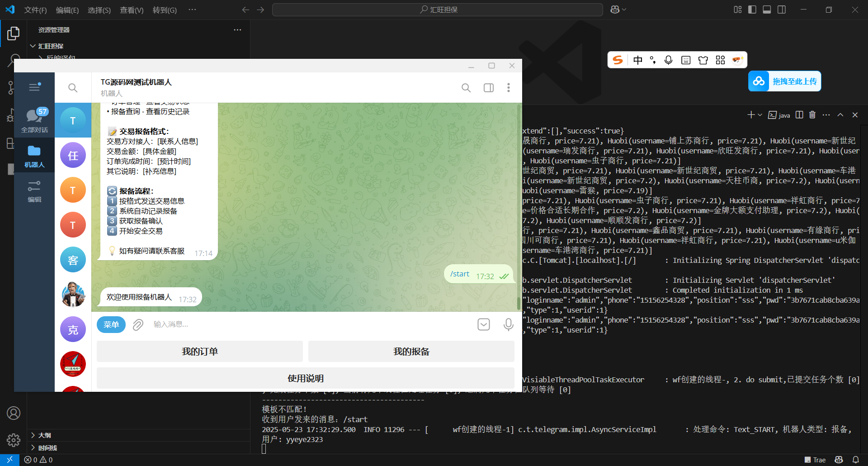Focus the 输入消息 message input field
This screenshot has height=466, width=868.
[312, 324]
